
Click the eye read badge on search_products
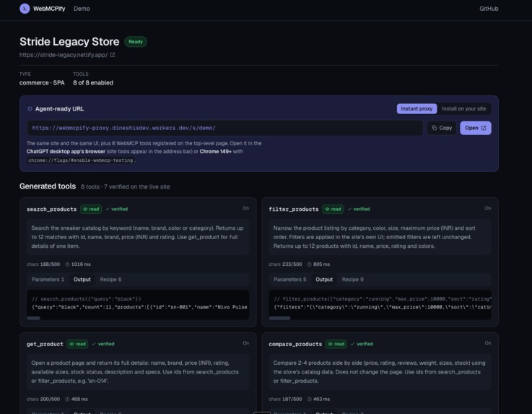(91, 210)
